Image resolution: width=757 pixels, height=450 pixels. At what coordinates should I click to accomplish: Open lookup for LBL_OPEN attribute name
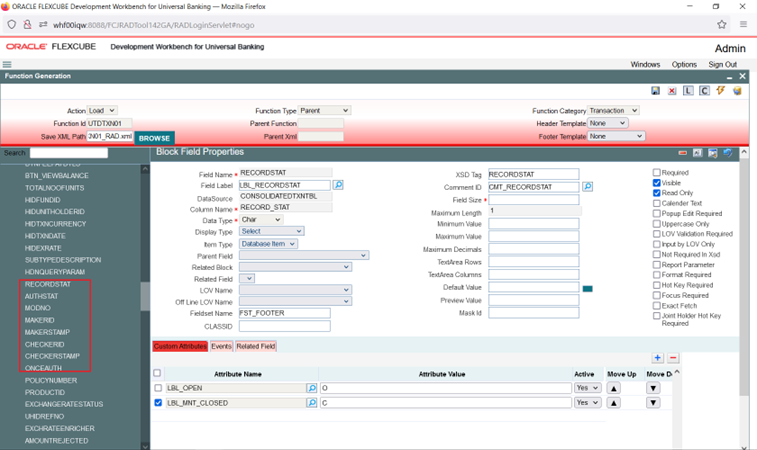[x=312, y=388]
